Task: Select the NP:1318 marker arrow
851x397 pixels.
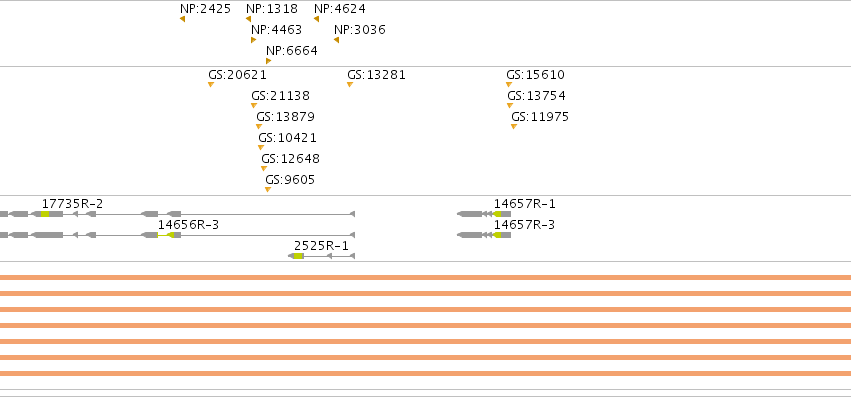Action: [x=249, y=19]
